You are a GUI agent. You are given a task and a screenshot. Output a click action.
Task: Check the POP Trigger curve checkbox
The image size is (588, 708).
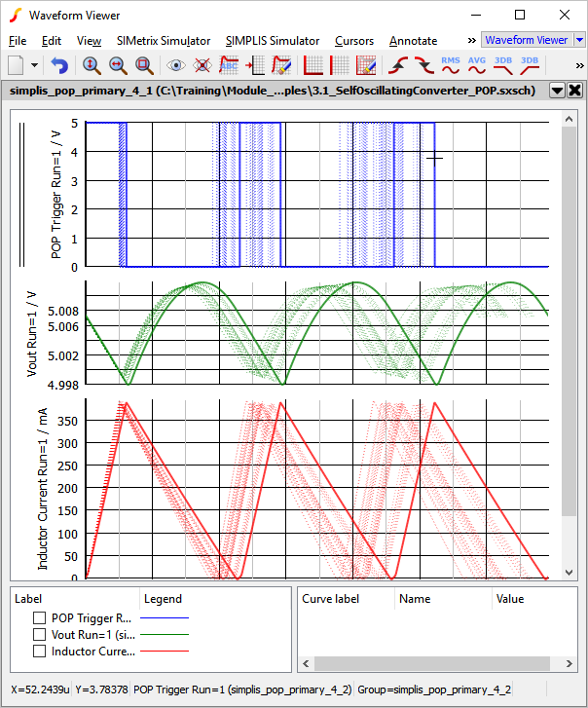(40, 618)
